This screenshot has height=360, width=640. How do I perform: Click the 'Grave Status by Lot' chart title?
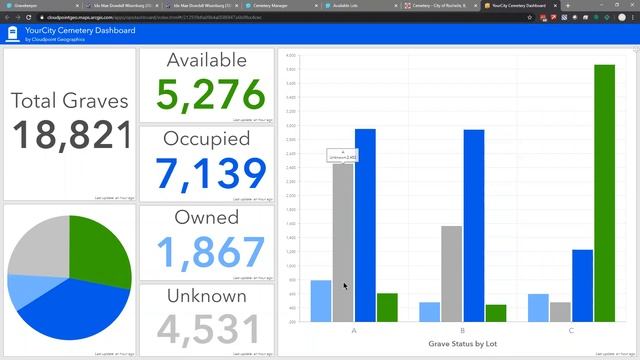[x=463, y=344]
